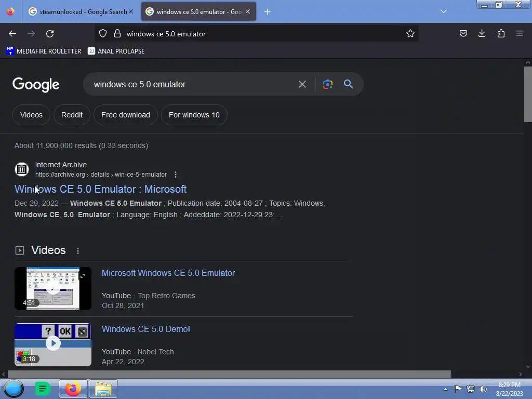Close the steamunlocked Google Search tab
The width and height of the screenshot is (532, 399).
pyautogui.click(x=131, y=11)
